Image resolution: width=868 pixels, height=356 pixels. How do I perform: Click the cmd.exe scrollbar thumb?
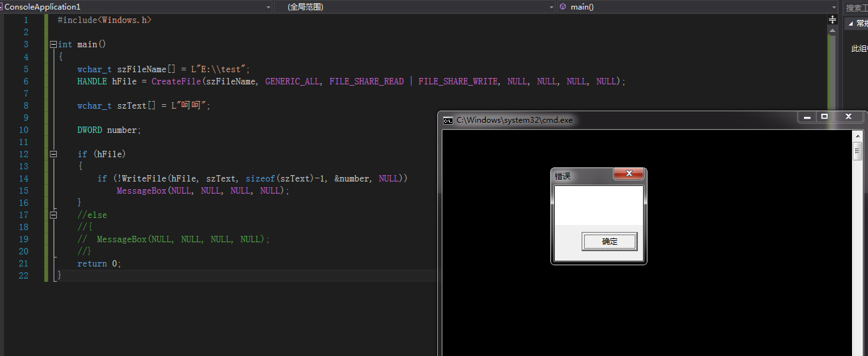(858, 151)
